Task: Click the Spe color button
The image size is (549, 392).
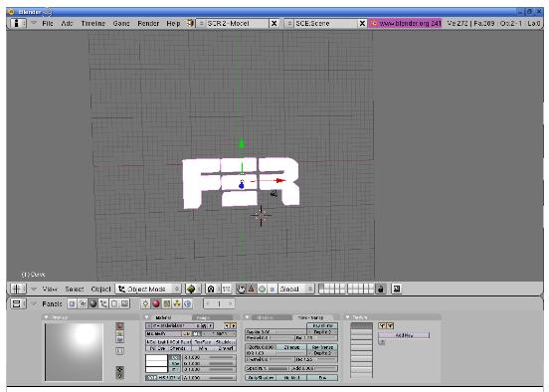Action: coord(174,363)
